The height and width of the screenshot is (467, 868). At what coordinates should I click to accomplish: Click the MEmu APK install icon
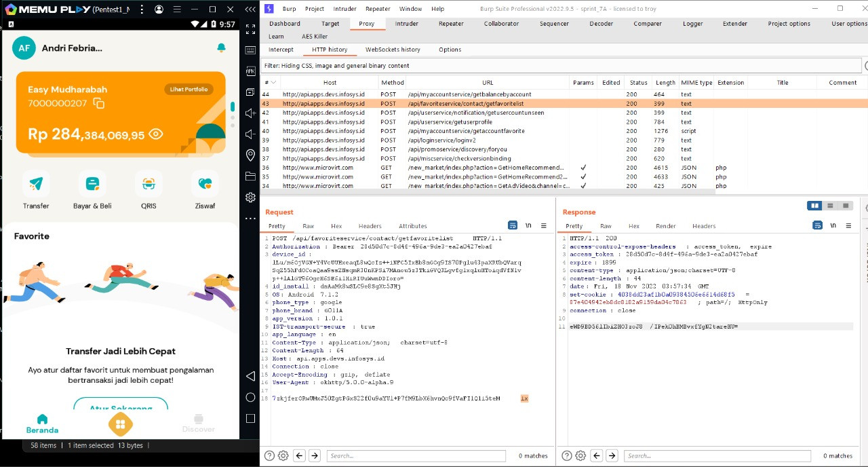click(x=250, y=71)
